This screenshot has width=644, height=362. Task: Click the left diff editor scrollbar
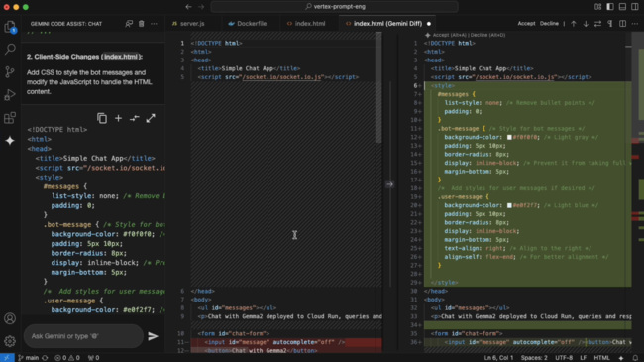coord(378,88)
